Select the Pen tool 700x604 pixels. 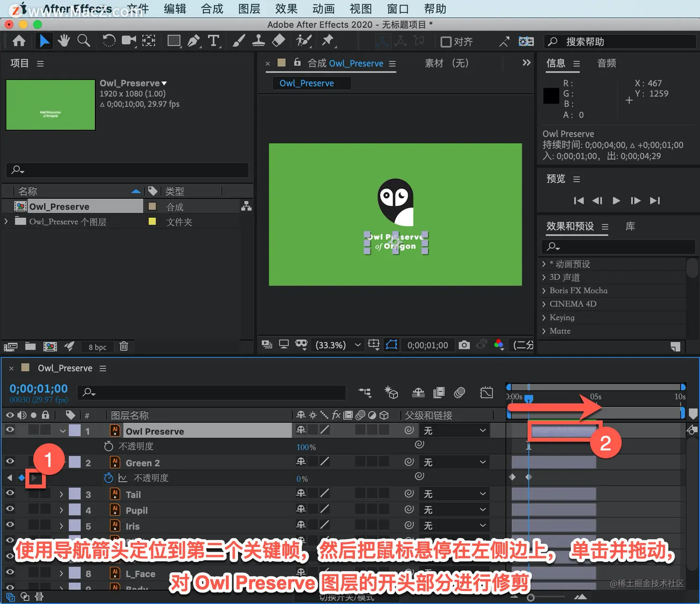(194, 41)
